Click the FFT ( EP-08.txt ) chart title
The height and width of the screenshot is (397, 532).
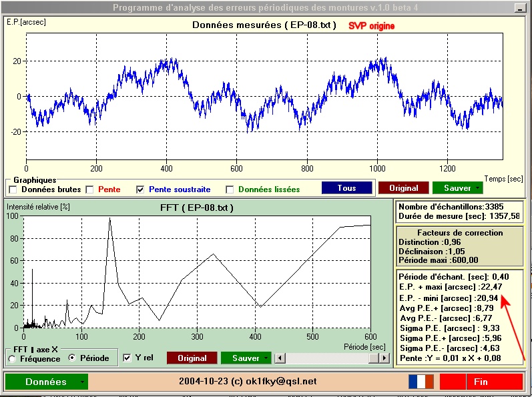197,208
